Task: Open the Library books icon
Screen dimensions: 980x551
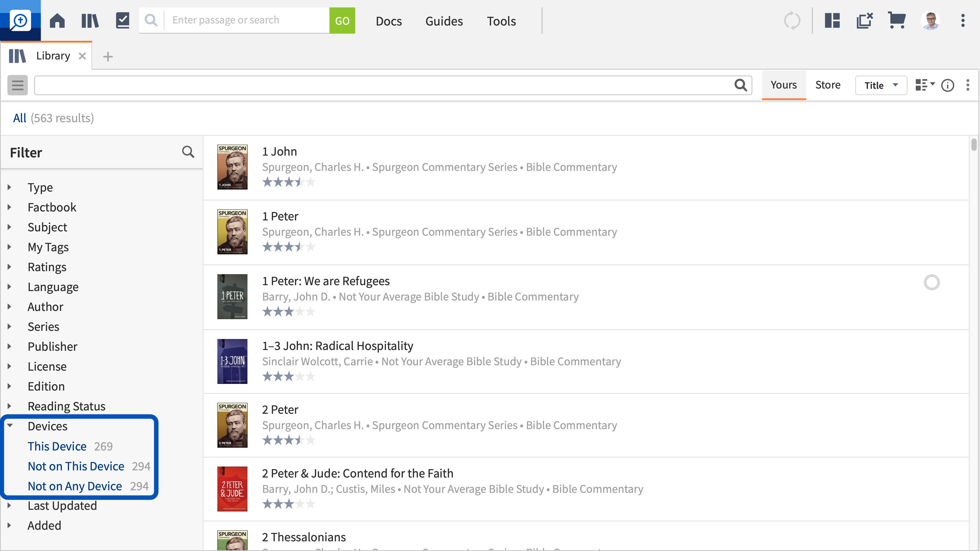Action: click(90, 20)
